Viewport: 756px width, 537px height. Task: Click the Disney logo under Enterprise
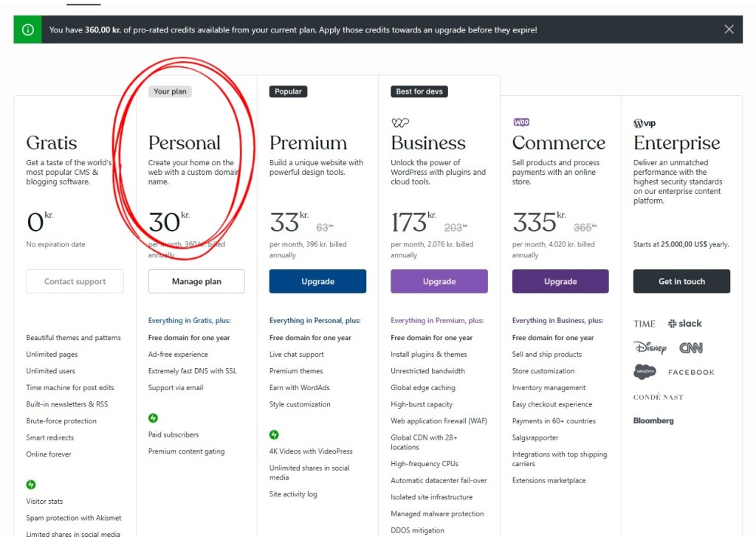650,347
